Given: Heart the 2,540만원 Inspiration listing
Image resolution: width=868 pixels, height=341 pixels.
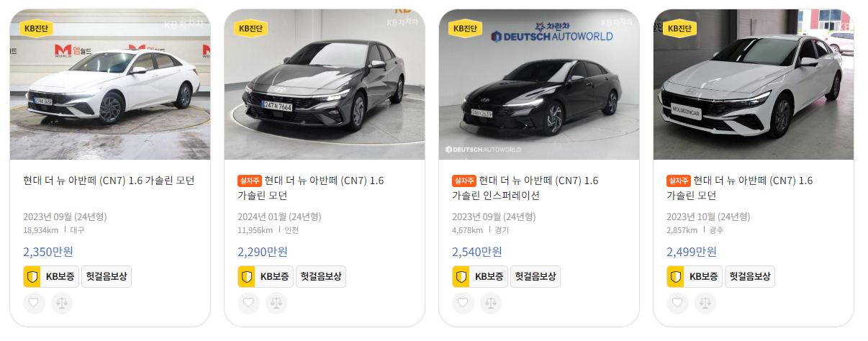Looking at the screenshot, I should [x=463, y=303].
